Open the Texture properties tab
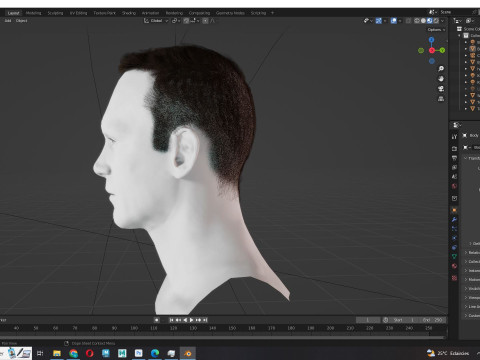Viewport: 480px width, 360px height. [454, 278]
